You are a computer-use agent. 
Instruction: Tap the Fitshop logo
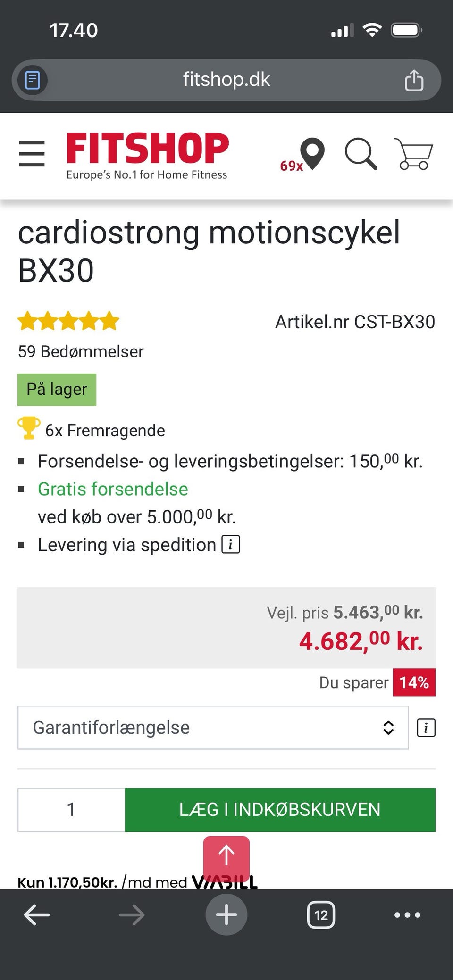point(147,156)
